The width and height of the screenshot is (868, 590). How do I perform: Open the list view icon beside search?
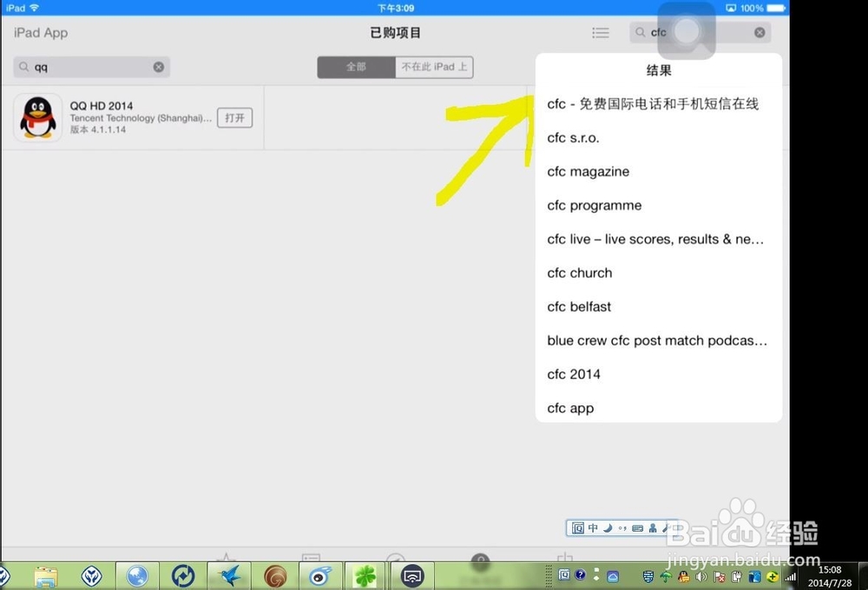pos(601,33)
